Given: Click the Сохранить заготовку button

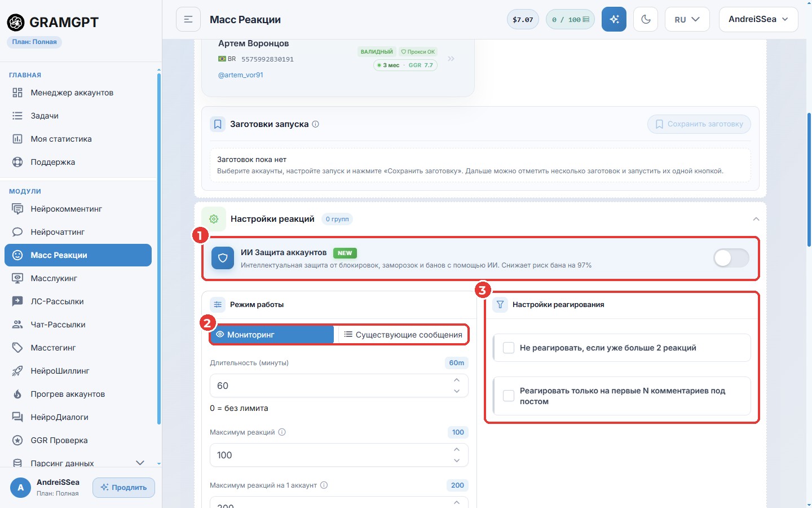Looking at the screenshot, I should [x=699, y=124].
